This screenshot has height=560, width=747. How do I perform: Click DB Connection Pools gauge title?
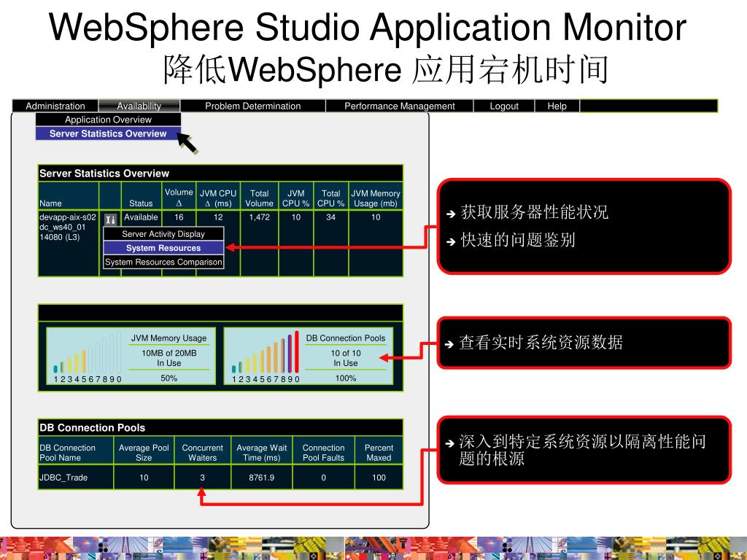345,338
